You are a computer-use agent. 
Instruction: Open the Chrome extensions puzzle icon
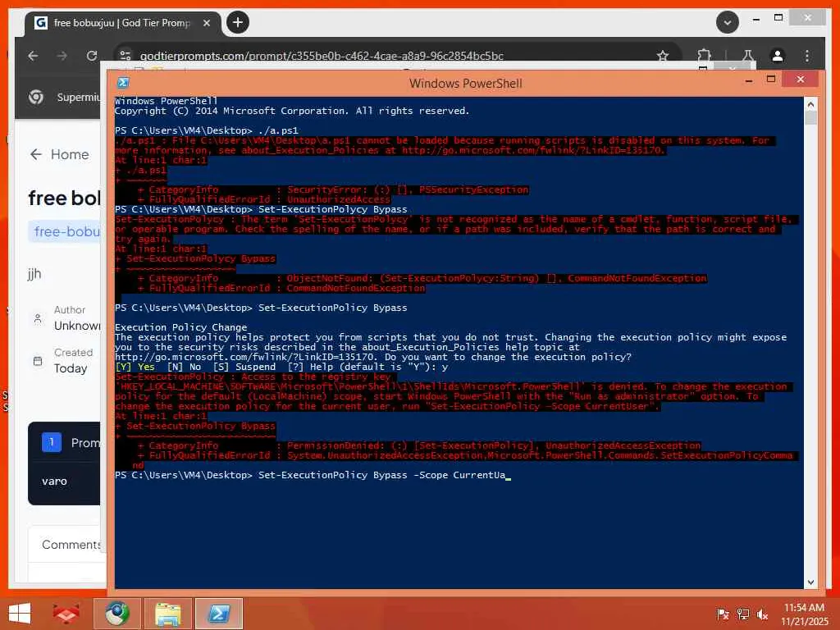[704, 56]
